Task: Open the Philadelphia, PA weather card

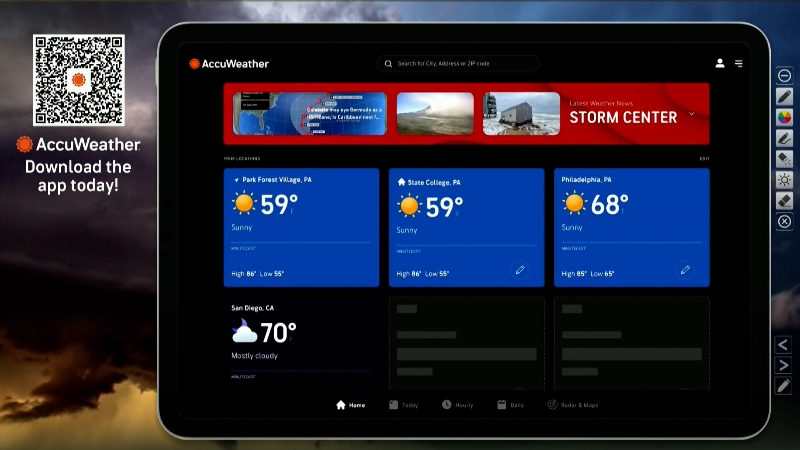Action: tap(632, 228)
